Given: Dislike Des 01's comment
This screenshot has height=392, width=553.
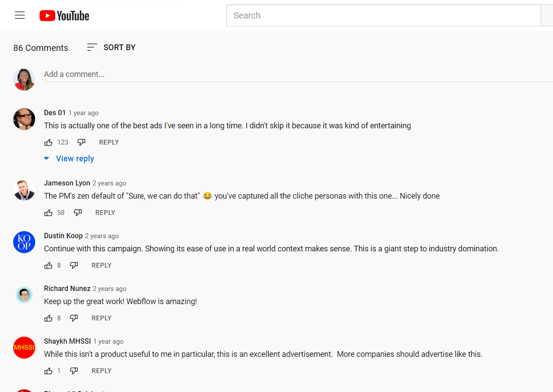Looking at the screenshot, I should click(81, 142).
